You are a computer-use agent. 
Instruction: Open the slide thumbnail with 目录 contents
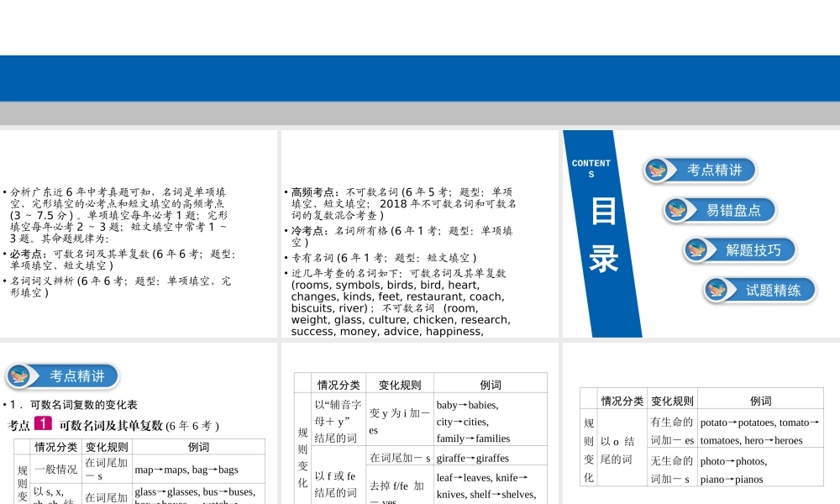(701, 234)
